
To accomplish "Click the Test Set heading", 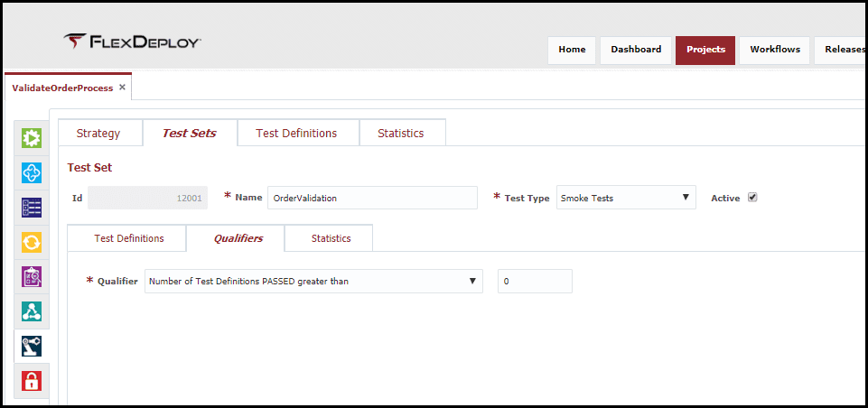I will point(89,168).
